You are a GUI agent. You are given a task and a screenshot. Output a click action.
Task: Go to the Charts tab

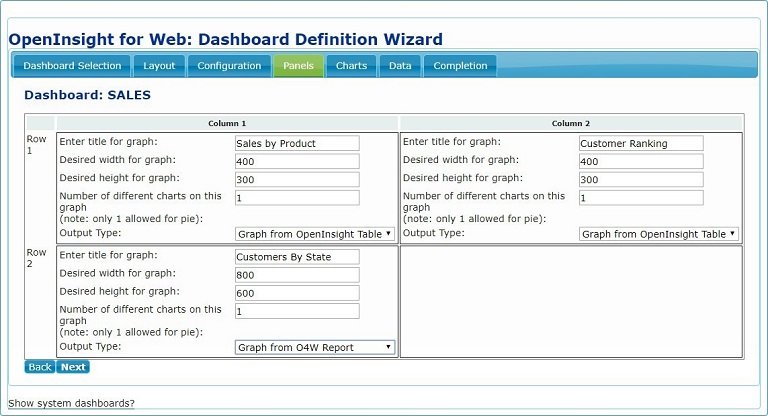click(351, 66)
